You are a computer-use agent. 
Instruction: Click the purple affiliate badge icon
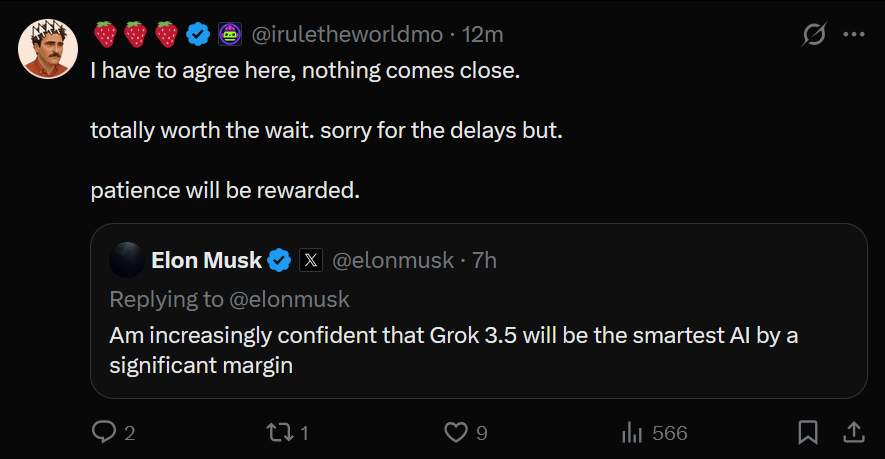point(228,34)
